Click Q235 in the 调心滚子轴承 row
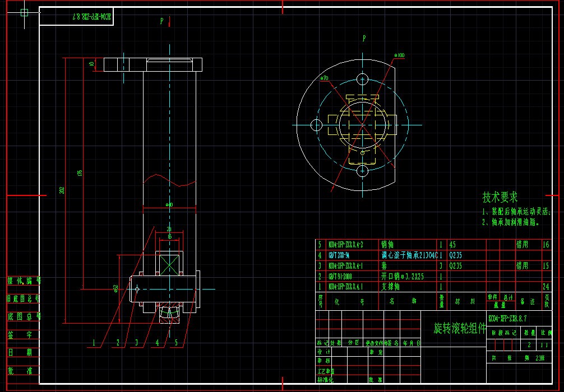Screen dimensions: 564x392 point(455,255)
